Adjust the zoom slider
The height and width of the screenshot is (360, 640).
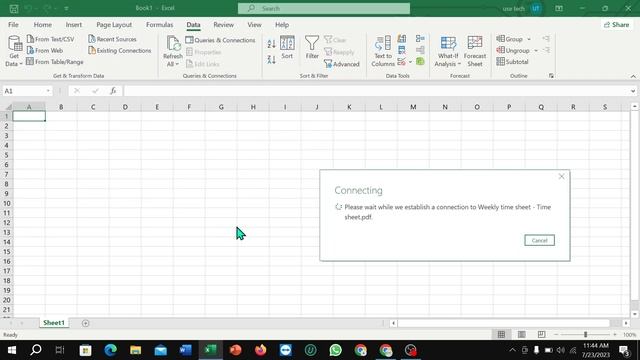pyautogui.click(x=585, y=335)
